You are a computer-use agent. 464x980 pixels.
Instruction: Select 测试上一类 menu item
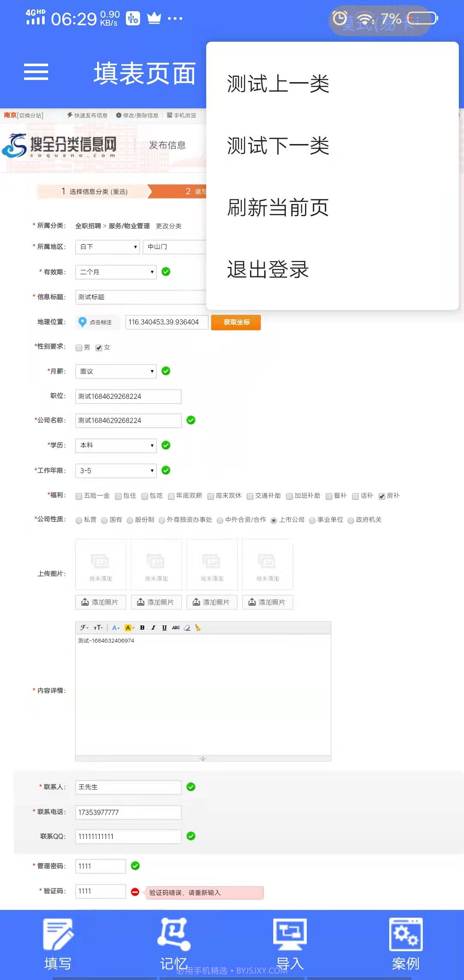tap(332, 84)
